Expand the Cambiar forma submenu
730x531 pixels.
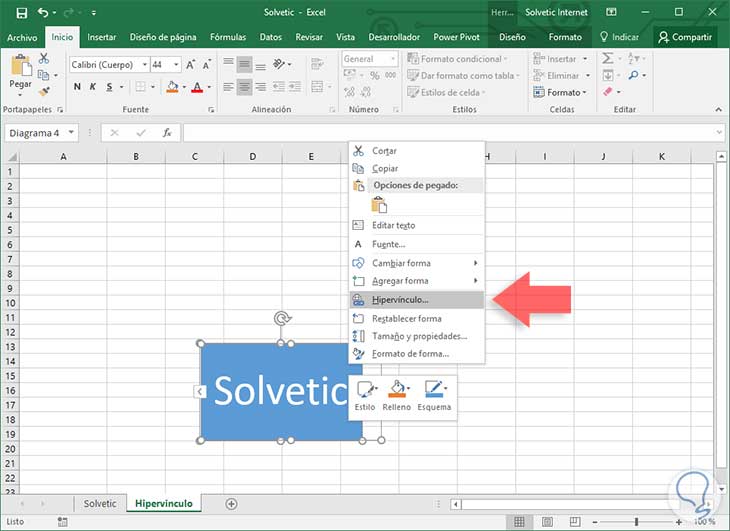point(417,263)
